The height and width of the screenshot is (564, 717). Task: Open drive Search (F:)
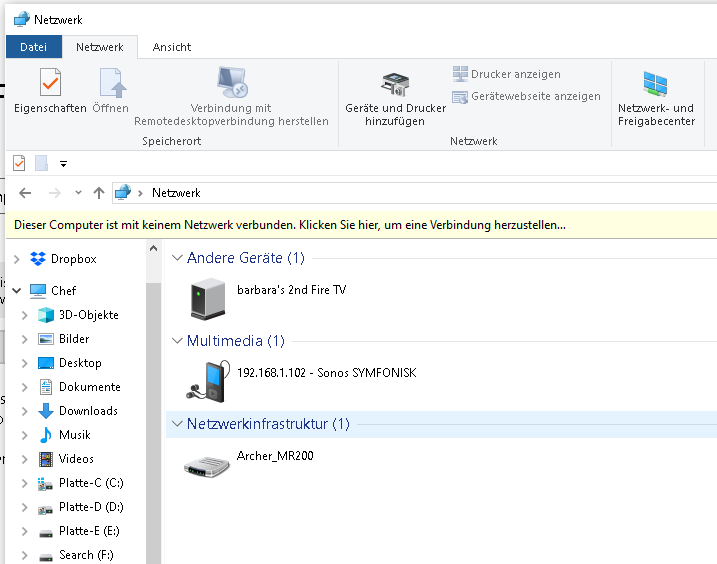point(76,555)
